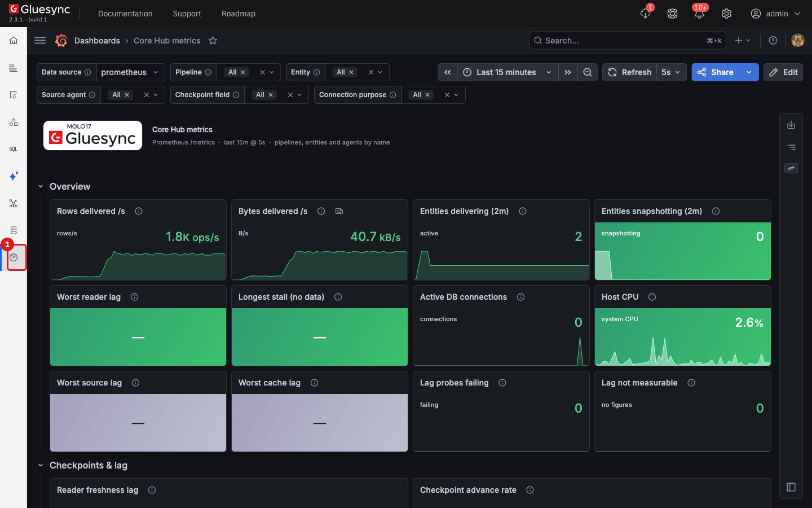This screenshot has width=812, height=508.
Task: Open the help question mark icon
Action: [773, 41]
